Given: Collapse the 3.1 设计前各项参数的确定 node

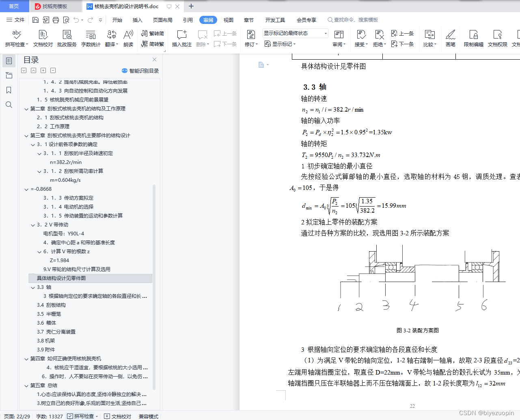Looking at the screenshot, I should (33, 144).
